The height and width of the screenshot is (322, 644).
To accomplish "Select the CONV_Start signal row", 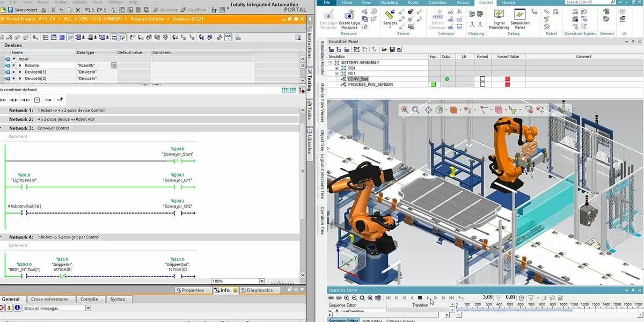I will tap(357, 79).
